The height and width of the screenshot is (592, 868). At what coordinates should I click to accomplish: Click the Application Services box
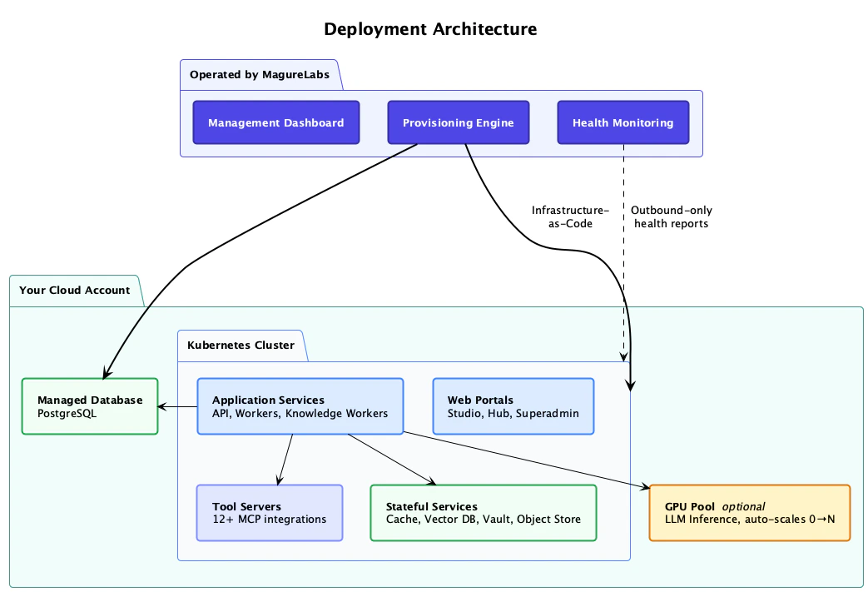[300, 406]
